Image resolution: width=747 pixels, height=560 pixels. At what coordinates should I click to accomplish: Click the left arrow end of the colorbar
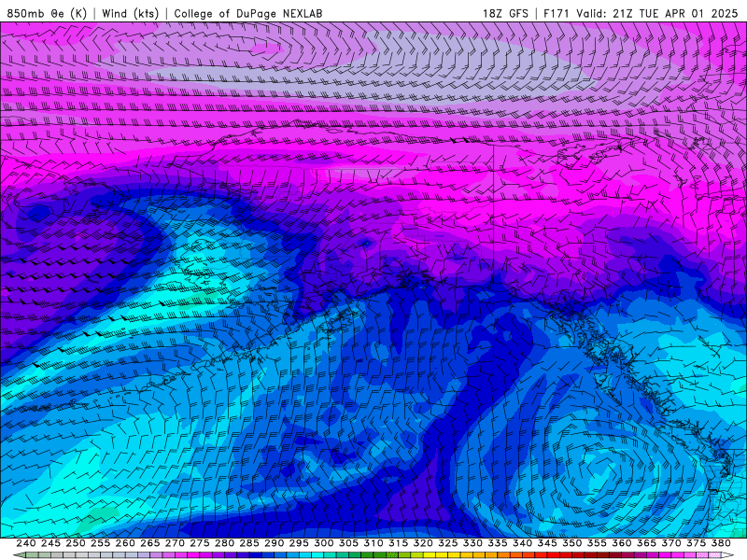pos(19,555)
